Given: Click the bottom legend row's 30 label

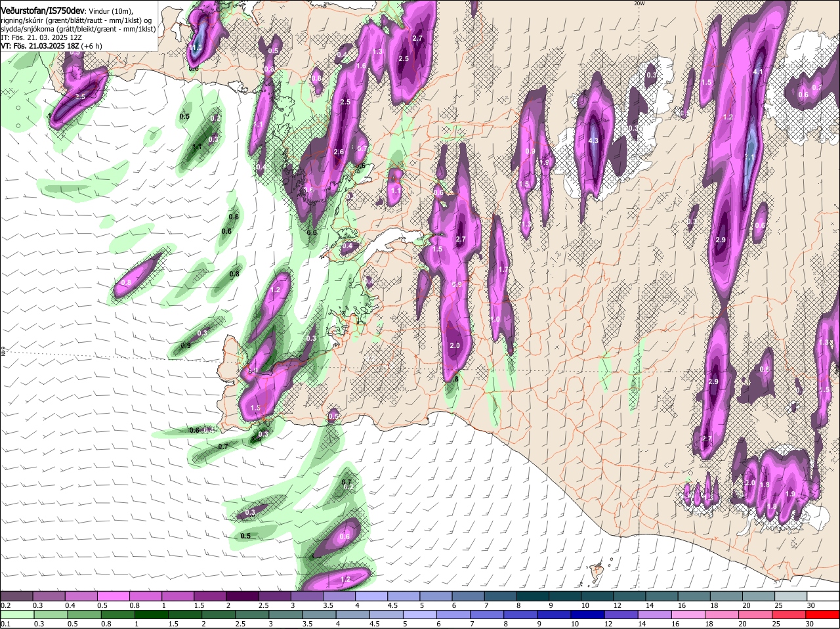Looking at the screenshot, I should tap(809, 624).
